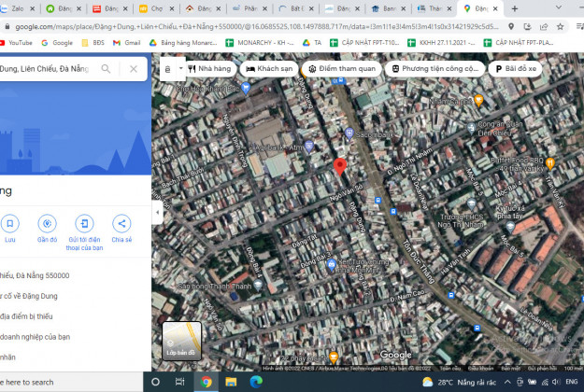Click the 'doanh nghiệp của bạn' option
584x392 pixels.
(x=35, y=337)
